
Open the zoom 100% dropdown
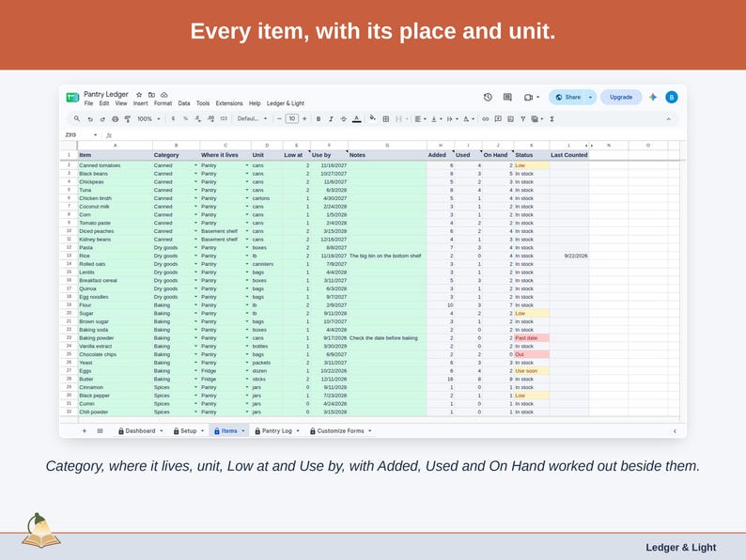[x=148, y=119]
